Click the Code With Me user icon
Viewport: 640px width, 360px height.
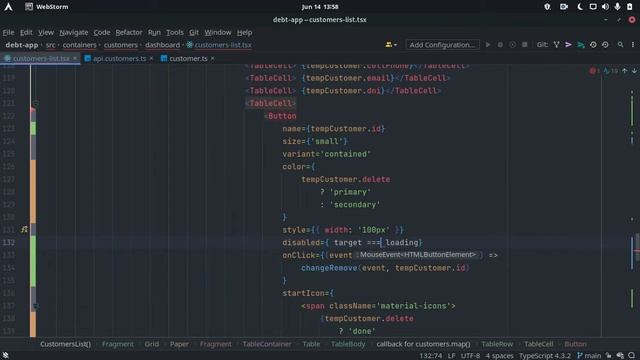click(391, 44)
